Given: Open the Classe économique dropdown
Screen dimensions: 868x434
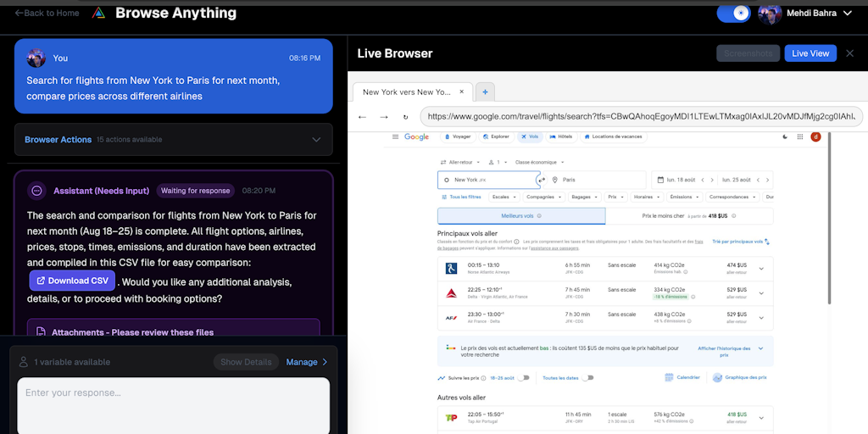Looking at the screenshot, I should pos(540,162).
